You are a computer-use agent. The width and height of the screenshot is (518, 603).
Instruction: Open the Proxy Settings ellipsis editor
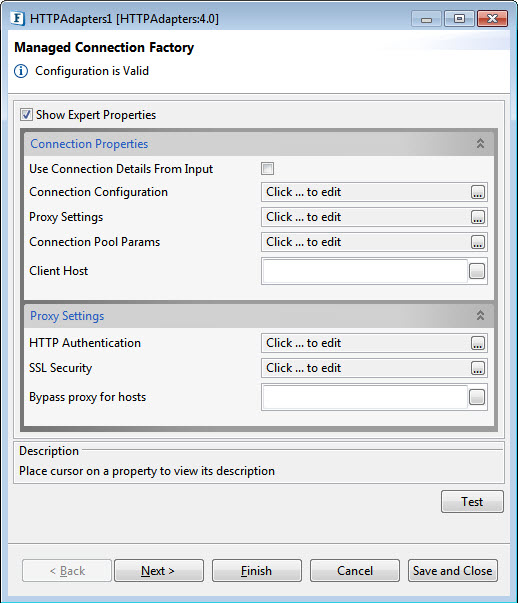[477, 217]
